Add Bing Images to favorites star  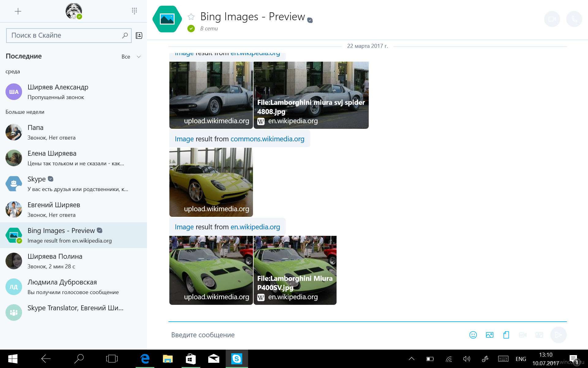(x=191, y=17)
